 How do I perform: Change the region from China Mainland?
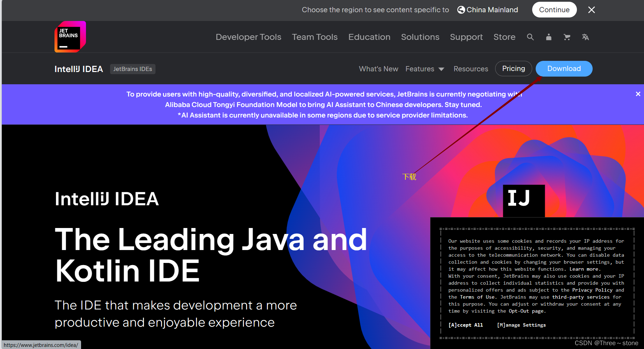[x=492, y=9]
